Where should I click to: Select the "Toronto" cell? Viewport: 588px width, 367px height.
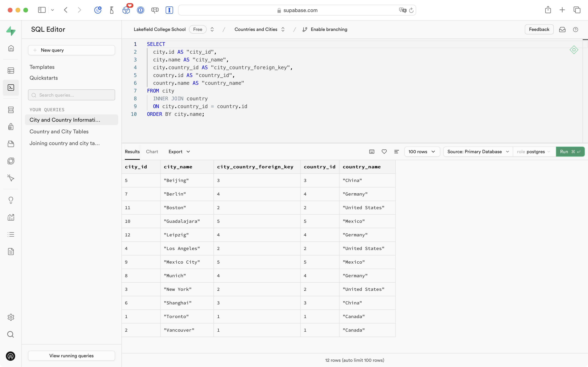187,316
